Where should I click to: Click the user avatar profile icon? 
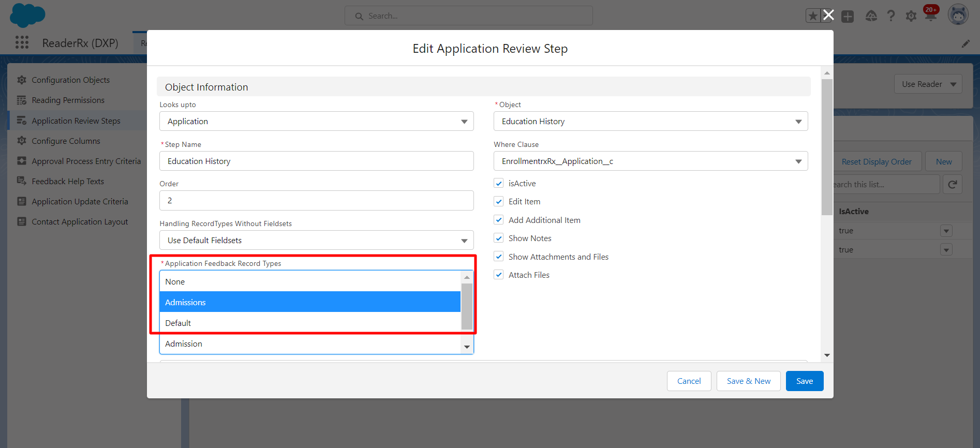coord(958,15)
